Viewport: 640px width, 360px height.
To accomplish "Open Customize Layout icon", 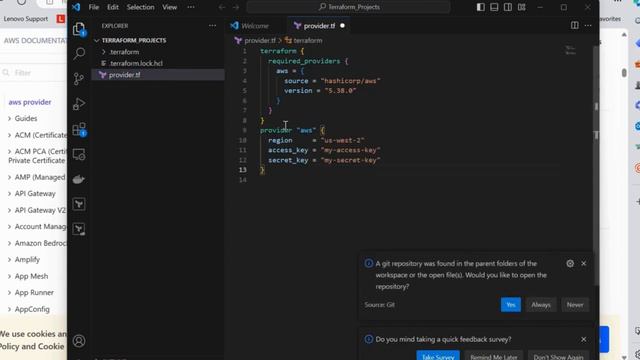I will click(522, 7).
